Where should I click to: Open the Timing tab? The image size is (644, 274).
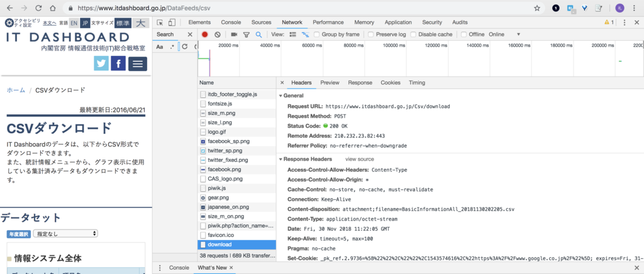tap(417, 83)
